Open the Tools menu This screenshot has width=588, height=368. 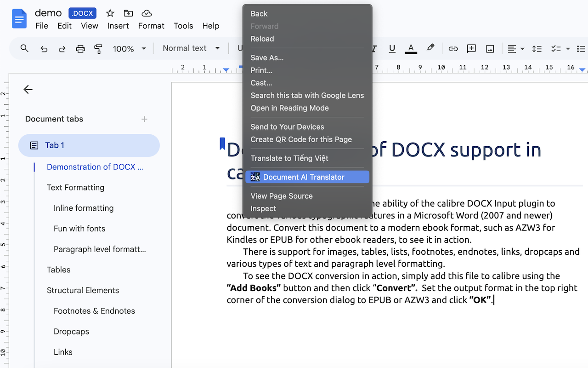tap(183, 26)
